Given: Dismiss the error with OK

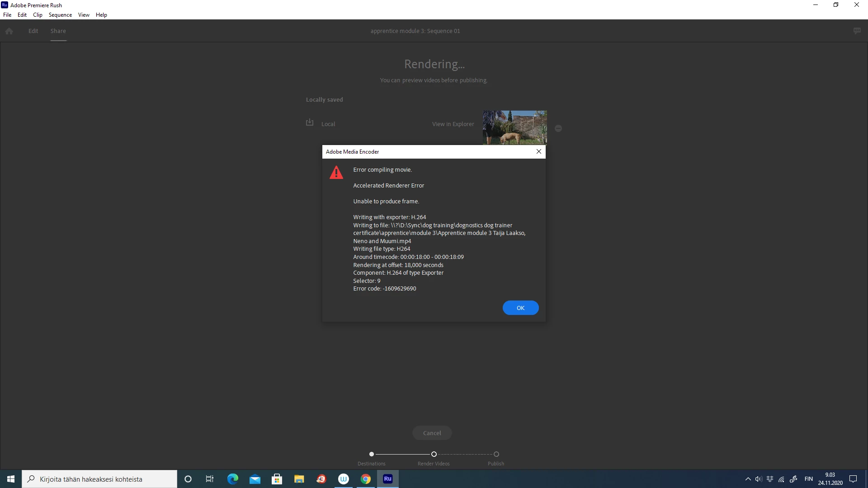Looking at the screenshot, I should click(520, 308).
